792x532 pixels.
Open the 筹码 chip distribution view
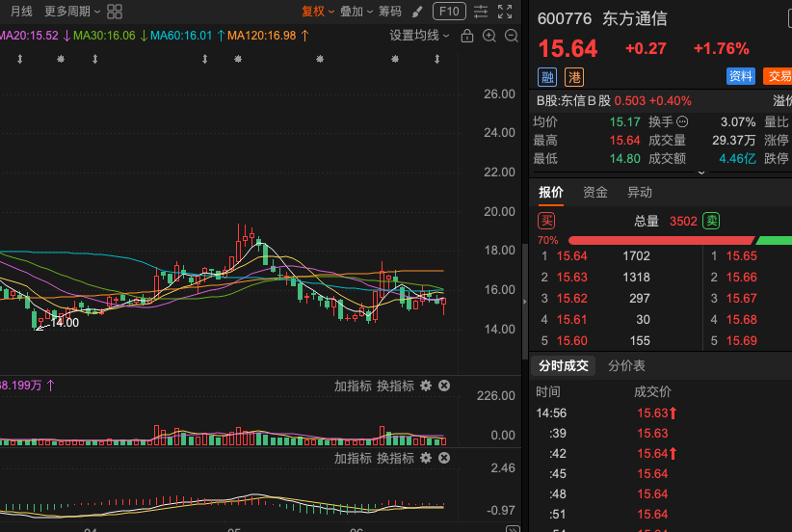(x=390, y=12)
